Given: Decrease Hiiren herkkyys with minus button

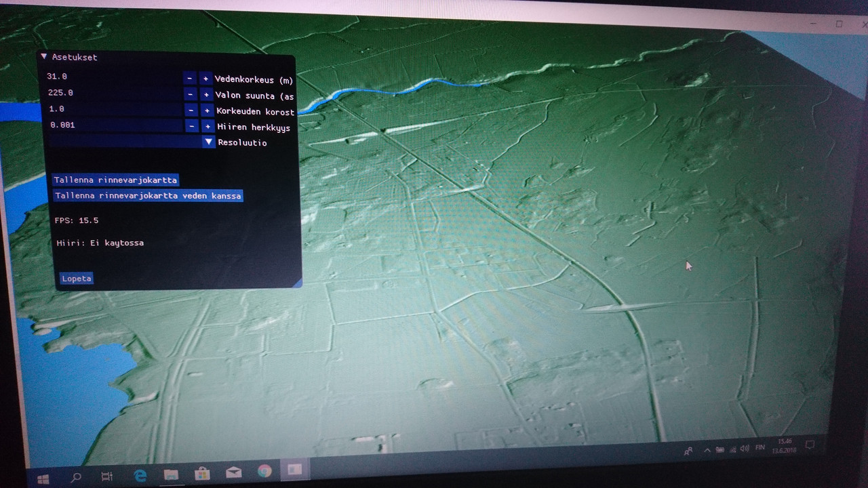Looking at the screenshot, I should [x=192, y=126].
